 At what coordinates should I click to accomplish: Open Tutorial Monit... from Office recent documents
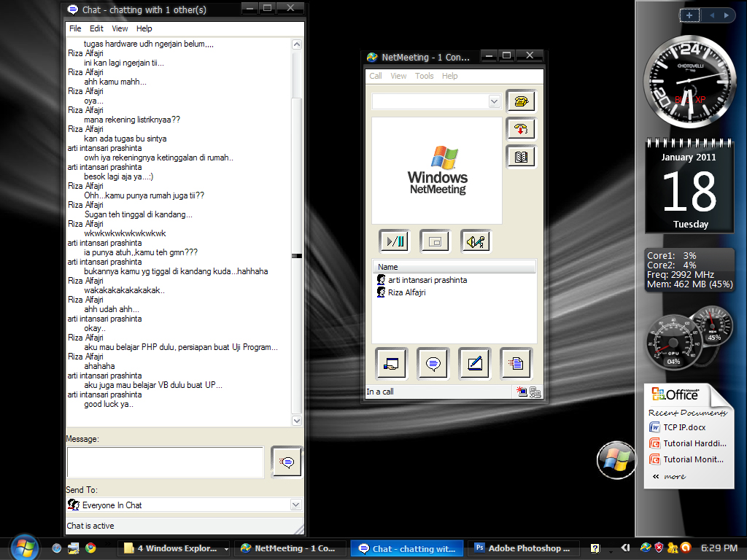[x=686, y=459]
